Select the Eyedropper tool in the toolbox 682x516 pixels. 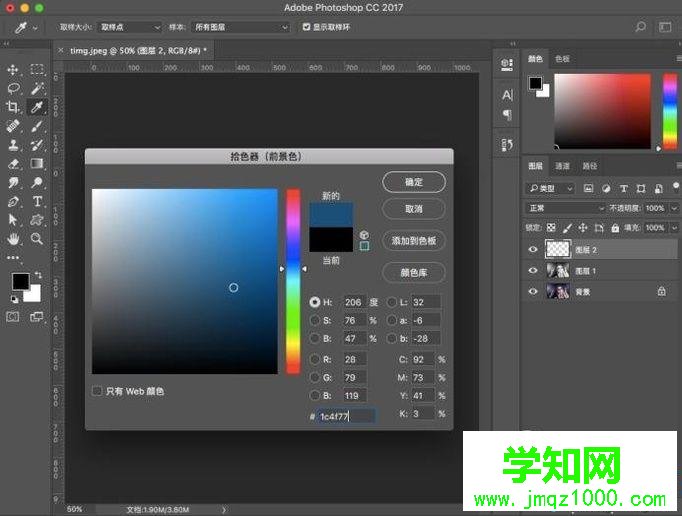(37, 107)
